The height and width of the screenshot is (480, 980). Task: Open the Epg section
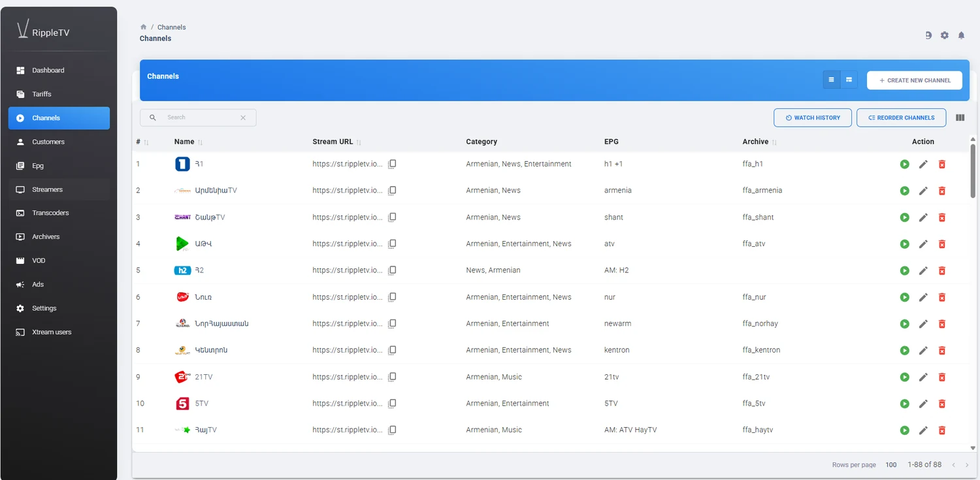[59, 166]
